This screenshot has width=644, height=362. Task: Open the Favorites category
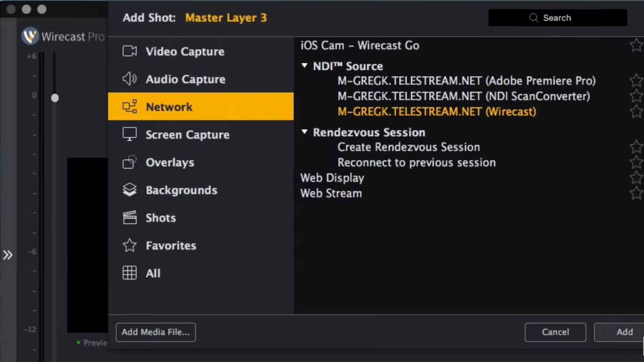(x=201, y=245)
